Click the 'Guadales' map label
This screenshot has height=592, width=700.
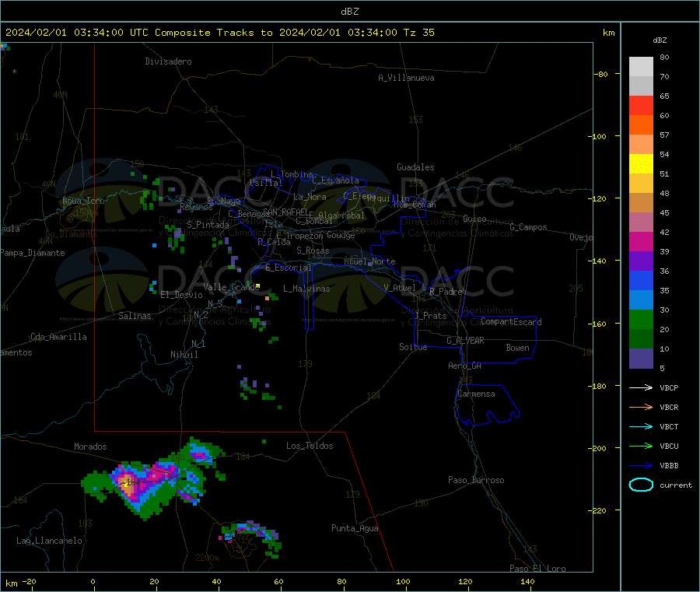tap(415, 167)
